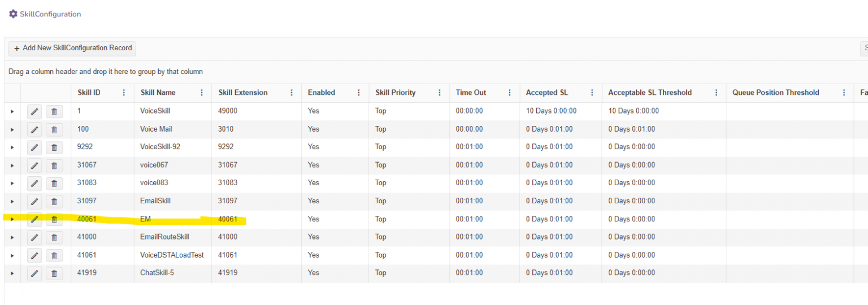Expand the VoiceSkill row details
Screen dimensions: 868x305
point(12,111)
